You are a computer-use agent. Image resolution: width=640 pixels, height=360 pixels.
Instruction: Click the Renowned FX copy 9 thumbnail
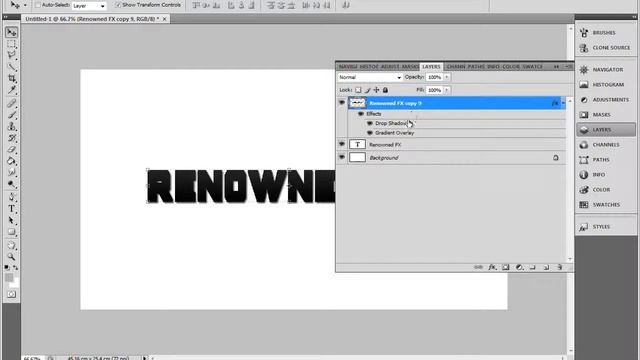tap(357, 103)
